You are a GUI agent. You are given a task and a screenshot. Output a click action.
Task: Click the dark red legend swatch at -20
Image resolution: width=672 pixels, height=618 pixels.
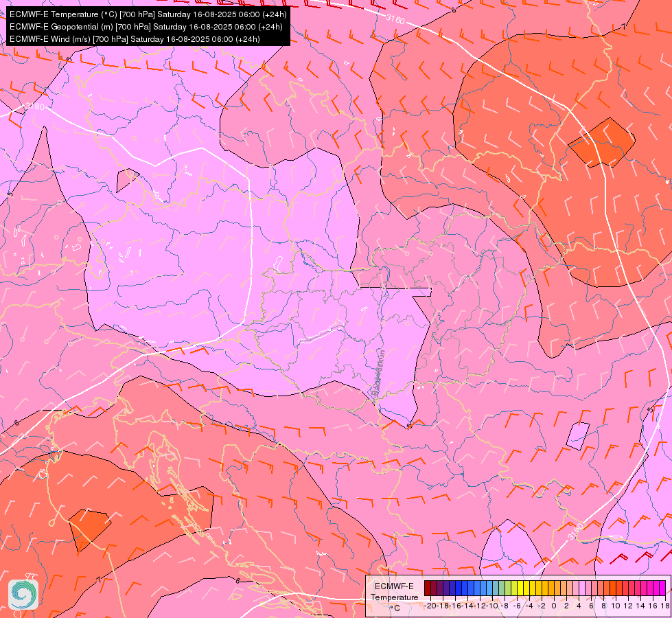pos(428,588)
